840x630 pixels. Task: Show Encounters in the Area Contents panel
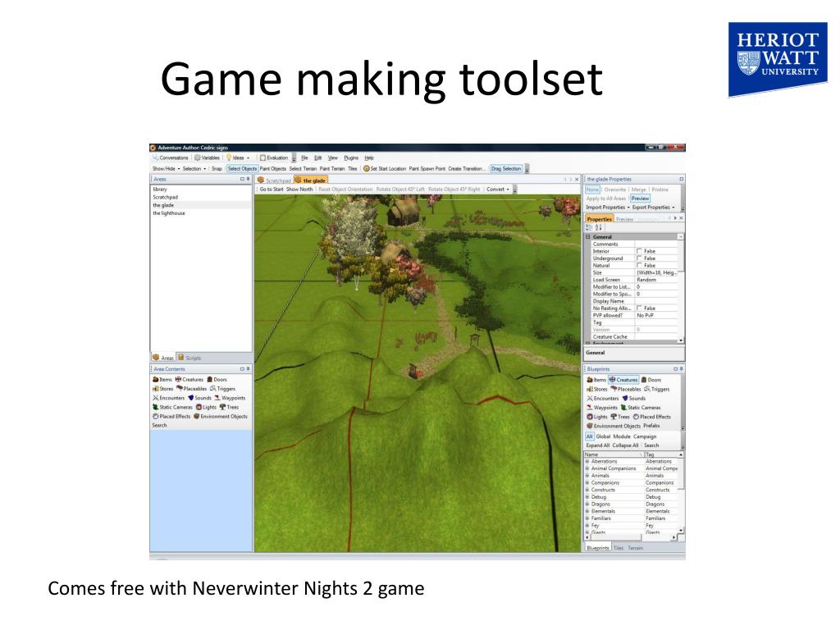click(169, 398)
